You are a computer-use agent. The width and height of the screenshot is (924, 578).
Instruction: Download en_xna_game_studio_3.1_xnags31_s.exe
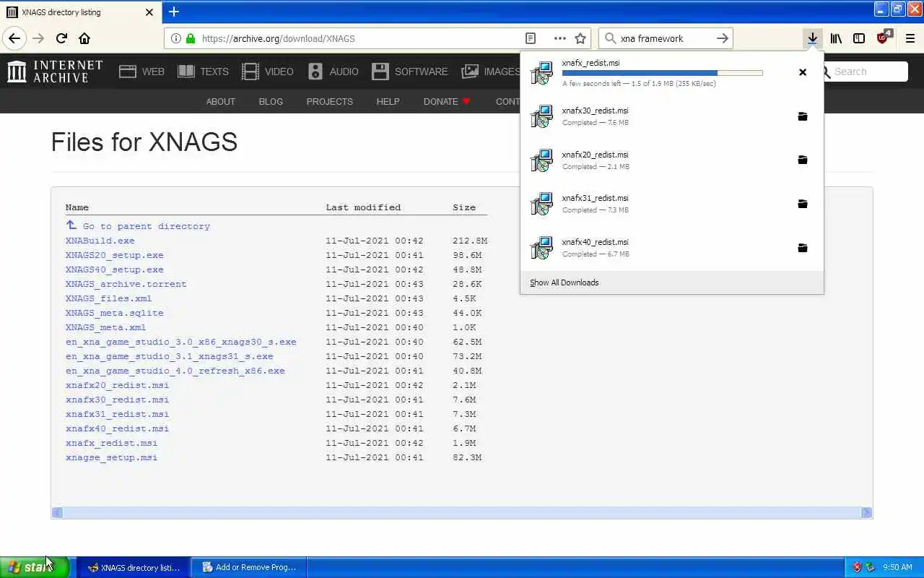(169, 356)
